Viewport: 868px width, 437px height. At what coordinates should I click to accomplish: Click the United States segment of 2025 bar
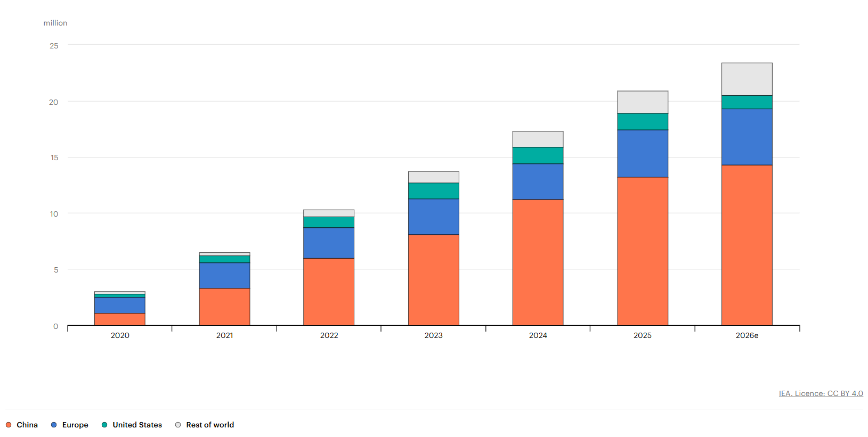pyautogui.click(x=643, y=121)
